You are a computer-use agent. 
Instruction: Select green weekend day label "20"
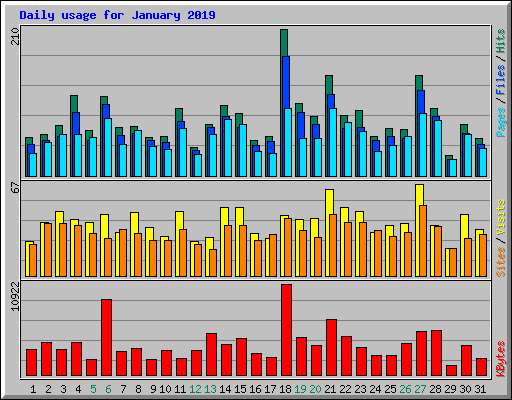coord(315,389)
